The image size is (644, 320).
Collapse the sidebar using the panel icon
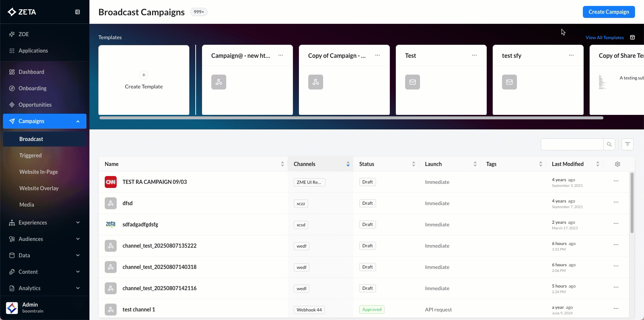[78, 12]
